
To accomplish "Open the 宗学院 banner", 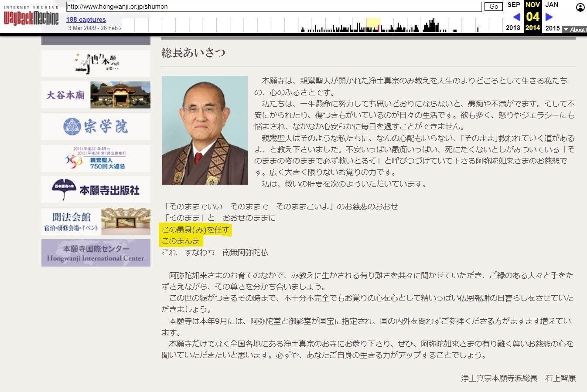I will pyautogui.click(x=96, y=127).
